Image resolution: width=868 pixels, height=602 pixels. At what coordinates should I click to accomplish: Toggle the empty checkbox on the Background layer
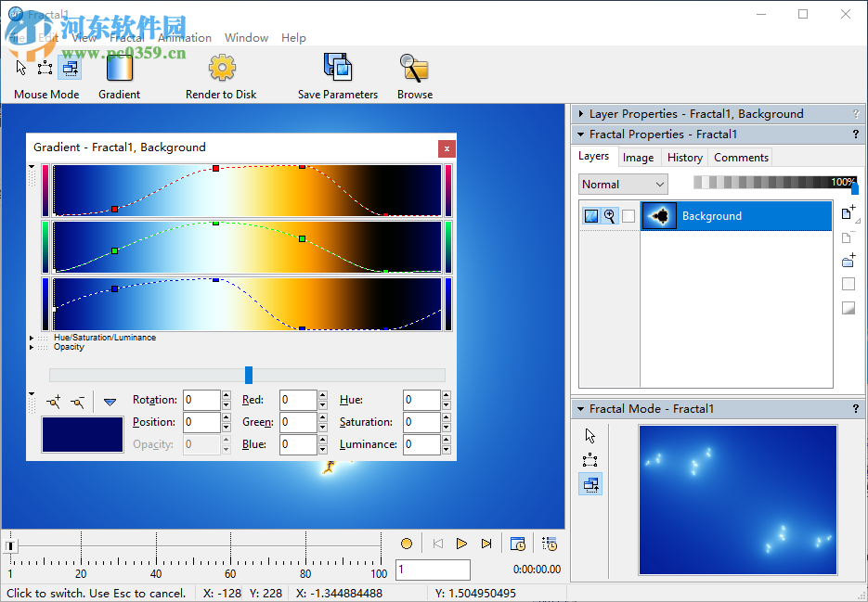[x=628, y=216]
